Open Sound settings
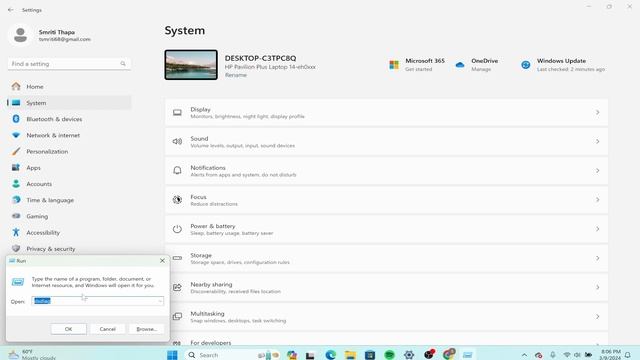Viewport: 640px width, 360px height. [387, 142]
